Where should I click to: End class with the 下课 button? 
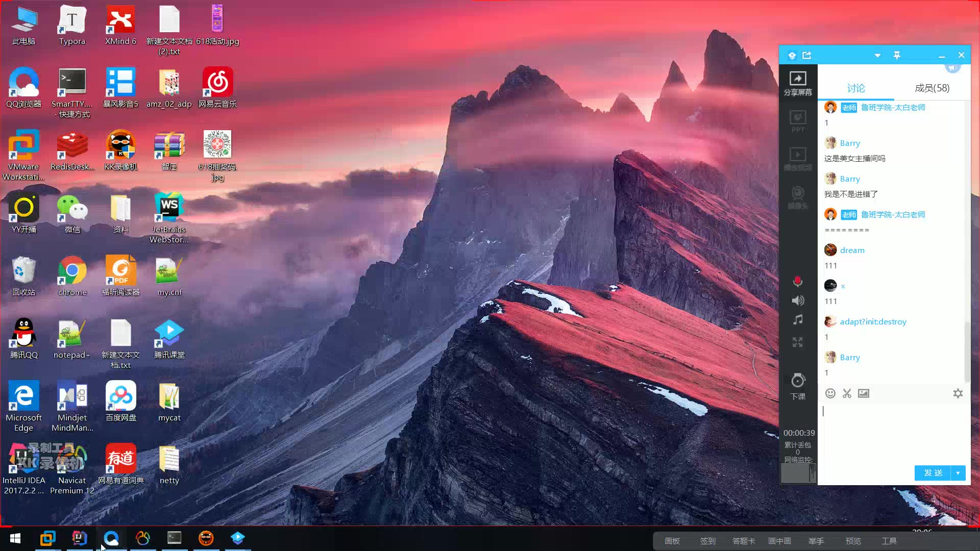coord(798,386)
